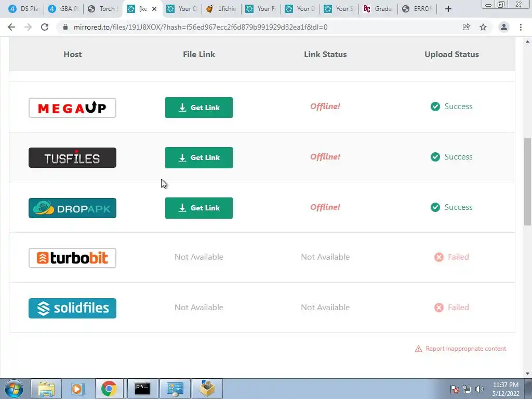Click Solidfiles 'Failed' upload status
The height and width of the screenshot is (399, 532).
click(x=451, y=308)
